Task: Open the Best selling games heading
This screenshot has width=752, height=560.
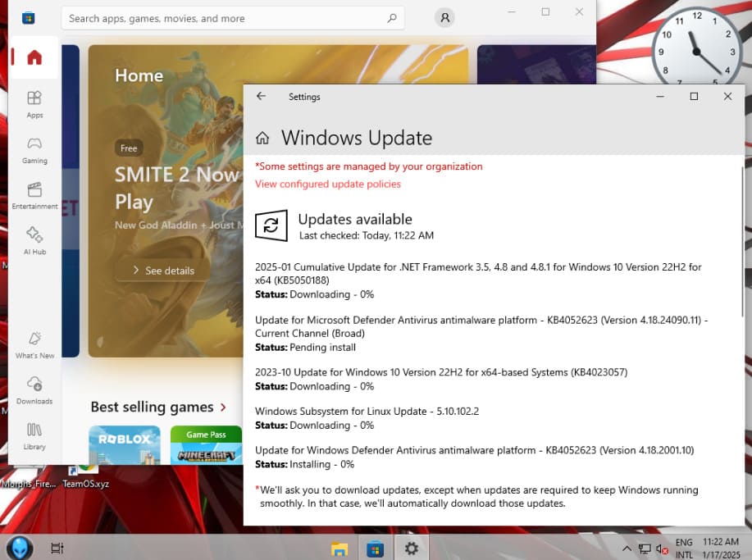Action: pyautogui.click(x=152, y=407)
